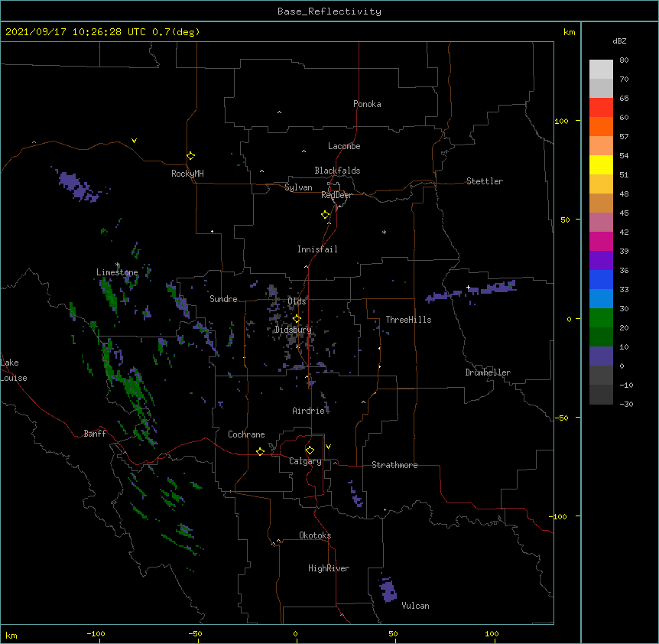Select the purple echo band northwest of Drumheller
659x644 pixels.
coord(471,291)
